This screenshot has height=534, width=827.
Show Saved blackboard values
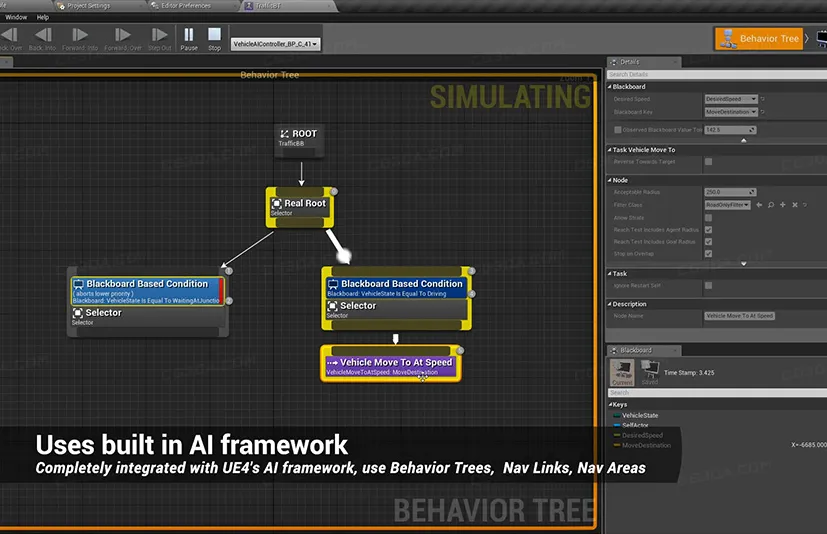click(650, 373)
